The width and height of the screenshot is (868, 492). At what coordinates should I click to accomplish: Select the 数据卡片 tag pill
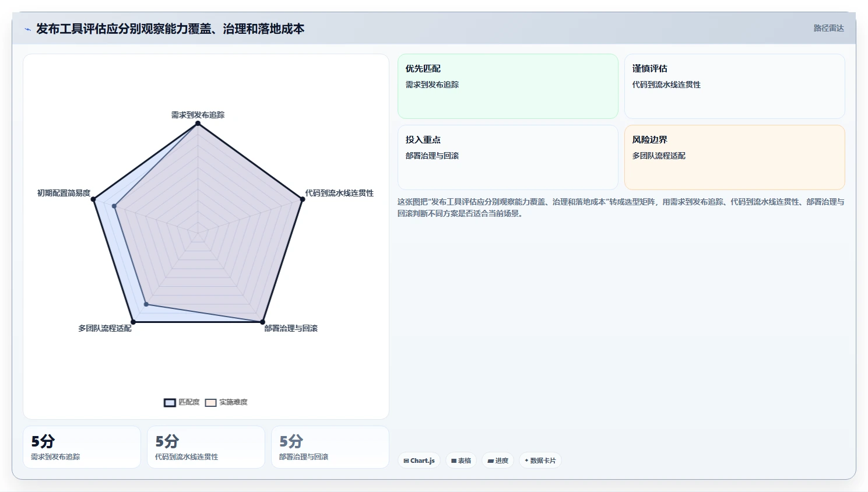tap(540, 461)
